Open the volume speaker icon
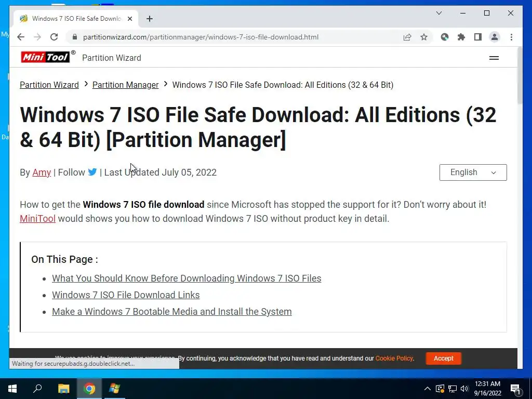 464,389
